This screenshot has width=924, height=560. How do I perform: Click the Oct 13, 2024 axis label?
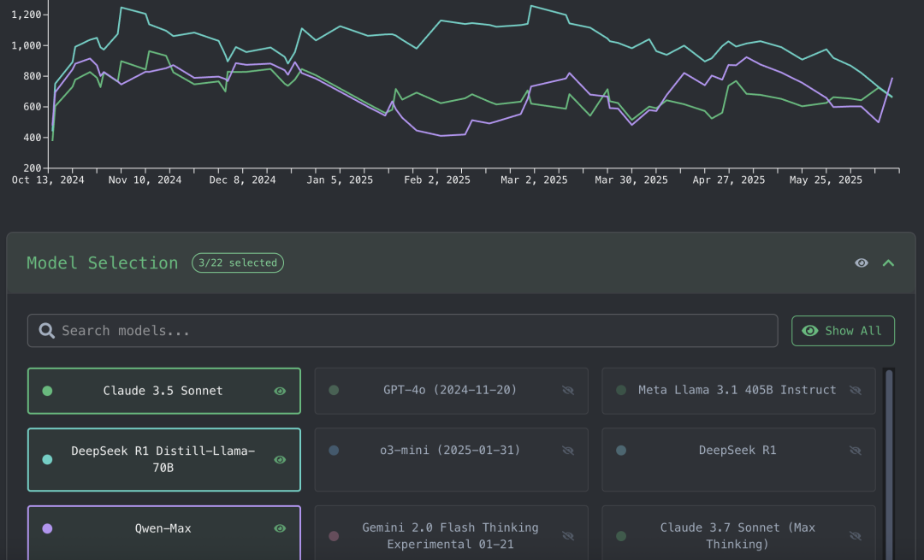[x=48, y=180]
